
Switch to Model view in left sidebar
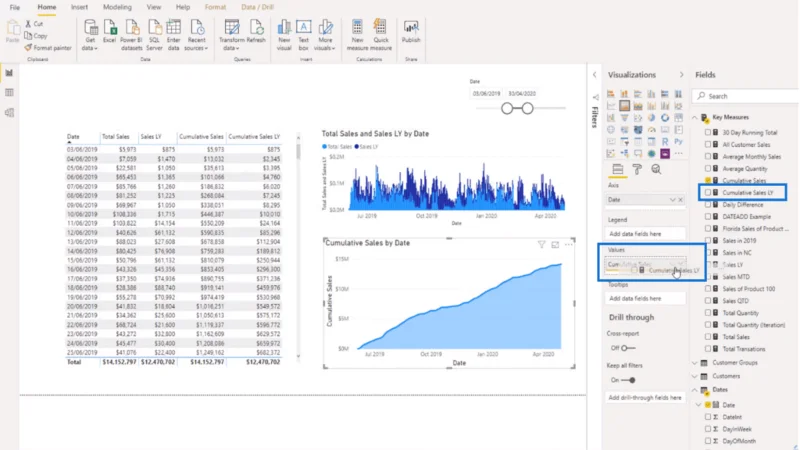pos(9,113)
